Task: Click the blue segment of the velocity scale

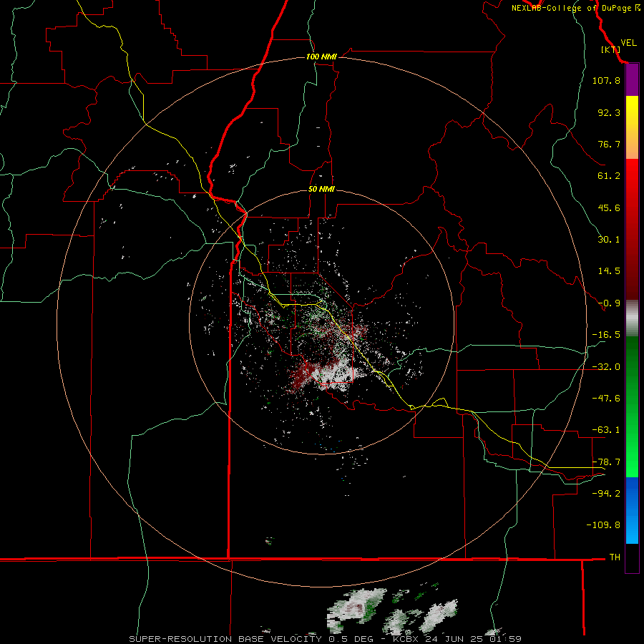Action: 632,510
